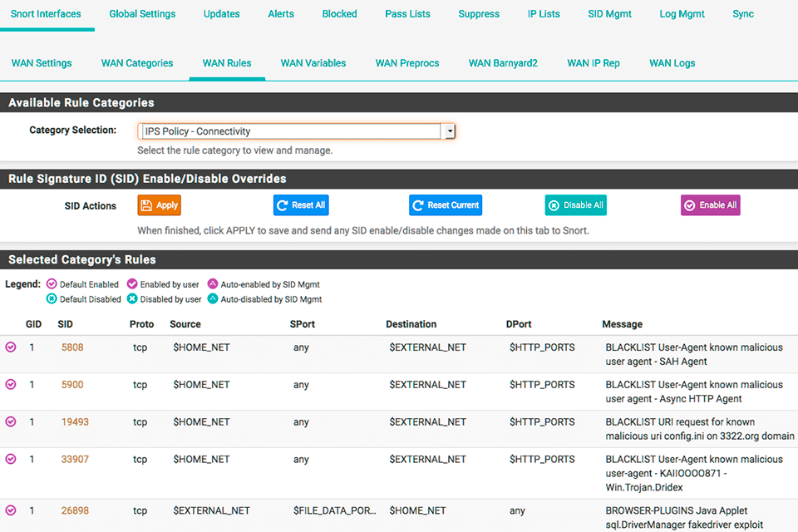The height and width of the screenshot is (532, 798).
Task: Click $EXTERNAL_NET source in SID 26898 row
Action: click(211, 510)
